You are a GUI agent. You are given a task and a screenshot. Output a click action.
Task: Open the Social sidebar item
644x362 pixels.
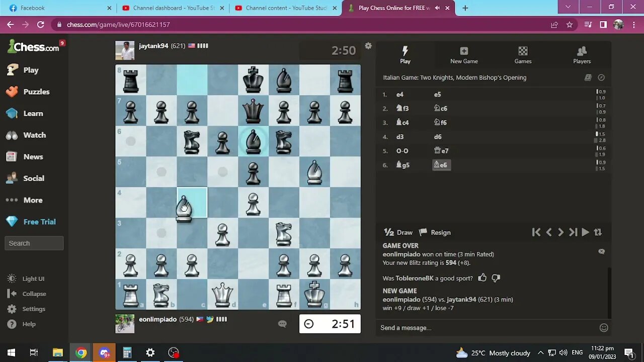pyautogui.click(x=25, y=178)
